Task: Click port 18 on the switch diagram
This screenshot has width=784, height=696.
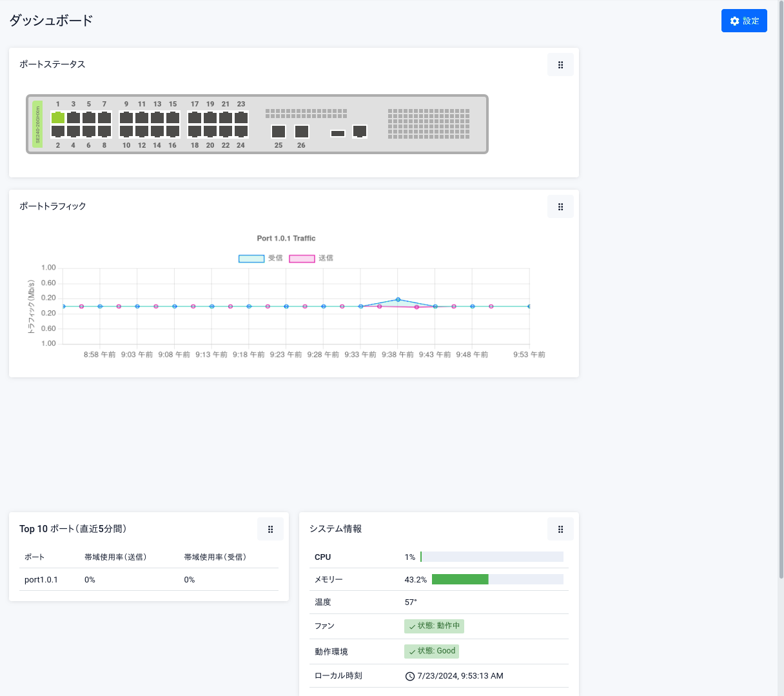Action: tap(195, 131)
